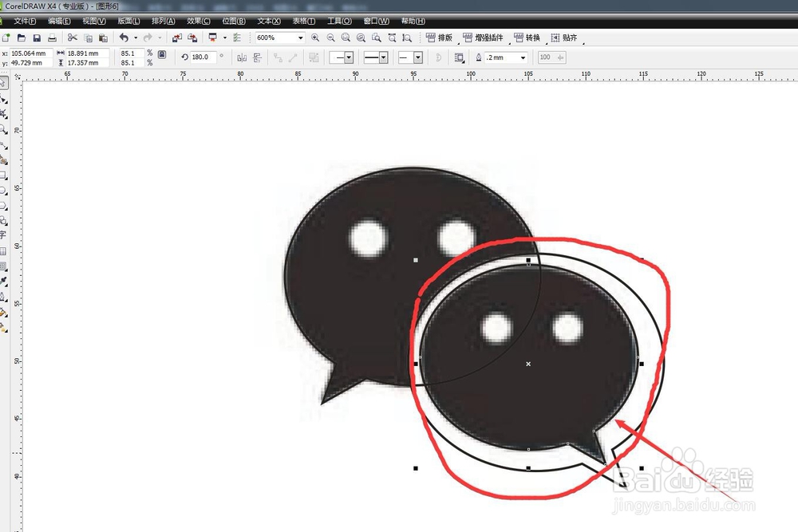Click the Paste clipboard icon

[103, 37]
